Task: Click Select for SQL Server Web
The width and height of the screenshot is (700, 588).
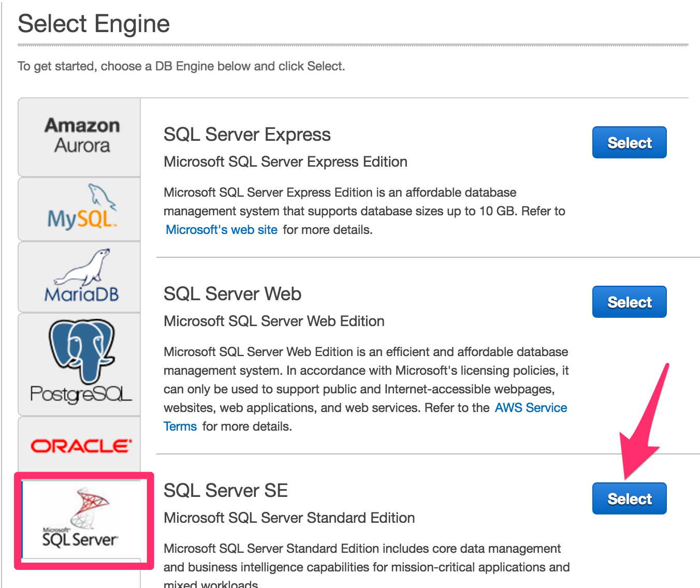Action: coord(629,302)
